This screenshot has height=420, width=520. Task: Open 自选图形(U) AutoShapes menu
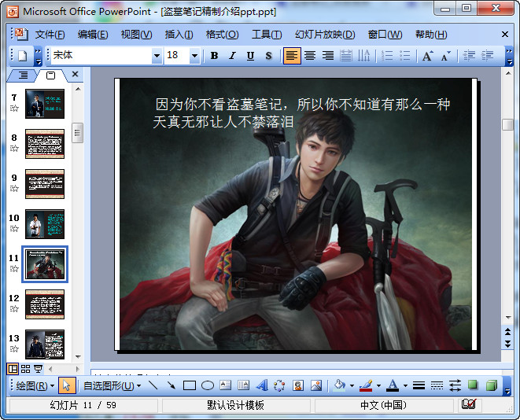tap(112, 385)
